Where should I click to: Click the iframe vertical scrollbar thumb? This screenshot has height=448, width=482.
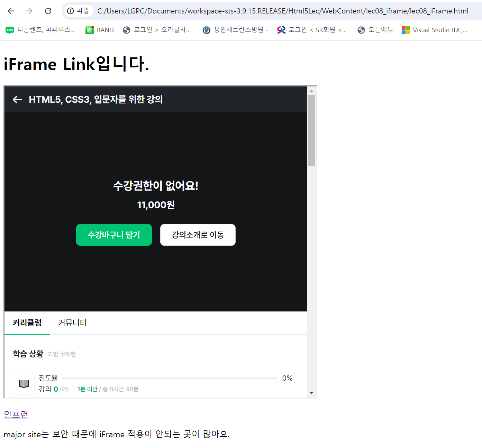coord(312,131)
